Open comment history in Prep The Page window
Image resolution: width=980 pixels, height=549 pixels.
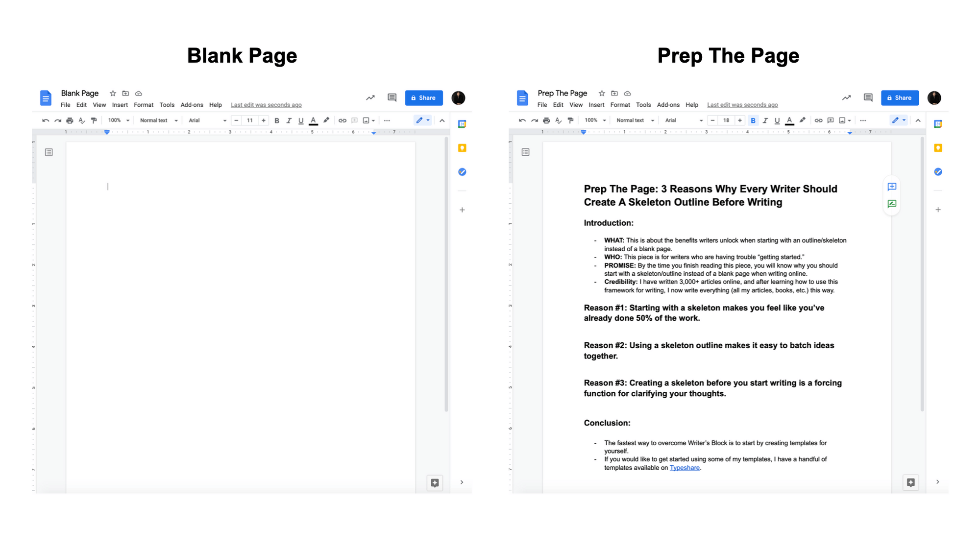tap(868, 97)
